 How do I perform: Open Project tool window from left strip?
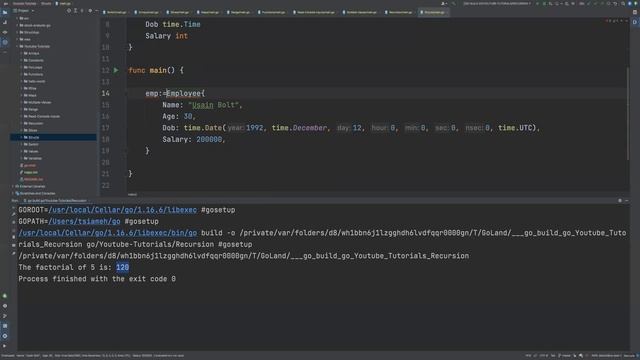[5, 12]
